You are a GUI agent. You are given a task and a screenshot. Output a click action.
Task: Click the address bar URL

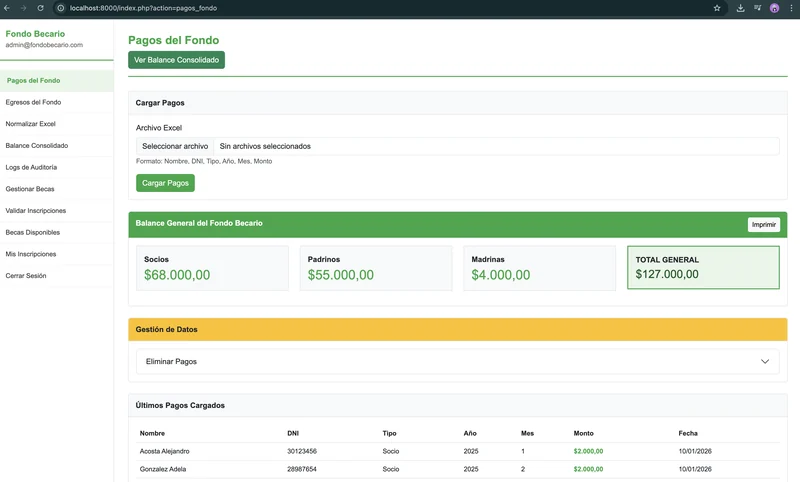click(x=143, y=8)
